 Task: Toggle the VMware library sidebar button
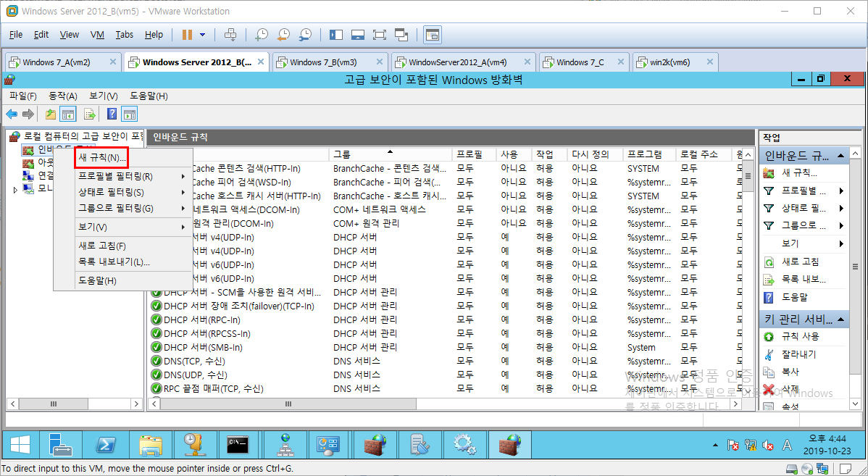336,34
